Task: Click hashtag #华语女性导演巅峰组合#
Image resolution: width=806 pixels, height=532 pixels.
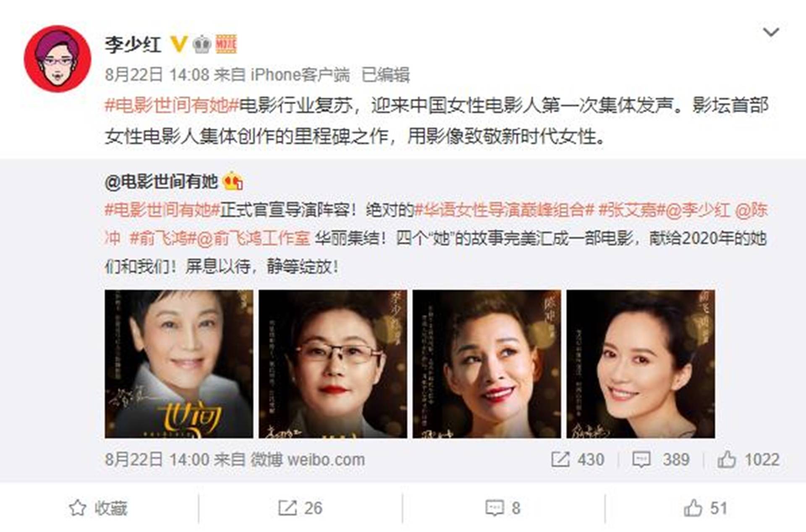Action: click(x=505, y=210)
